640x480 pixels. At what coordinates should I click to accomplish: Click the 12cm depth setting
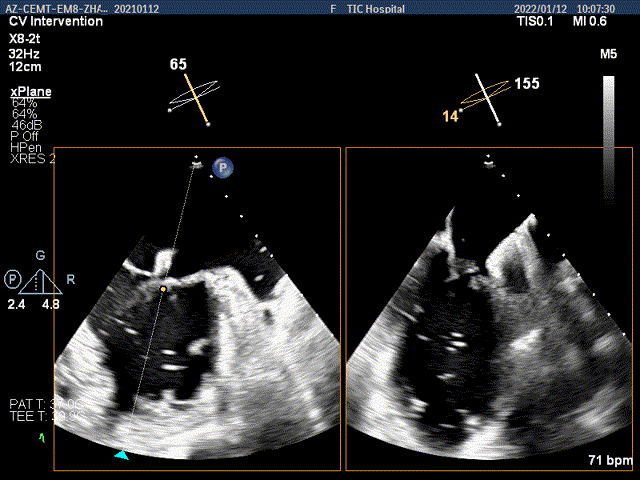coord(24,65)
